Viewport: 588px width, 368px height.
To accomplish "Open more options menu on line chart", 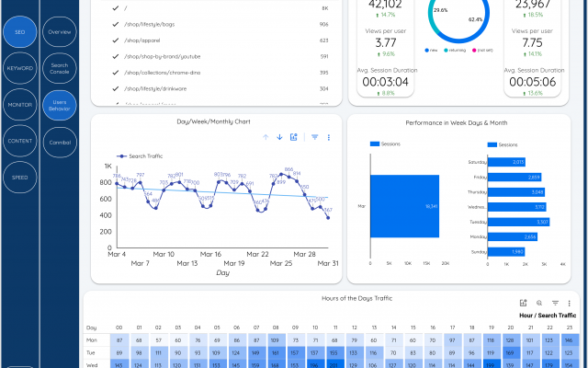I will pos(329,137).
